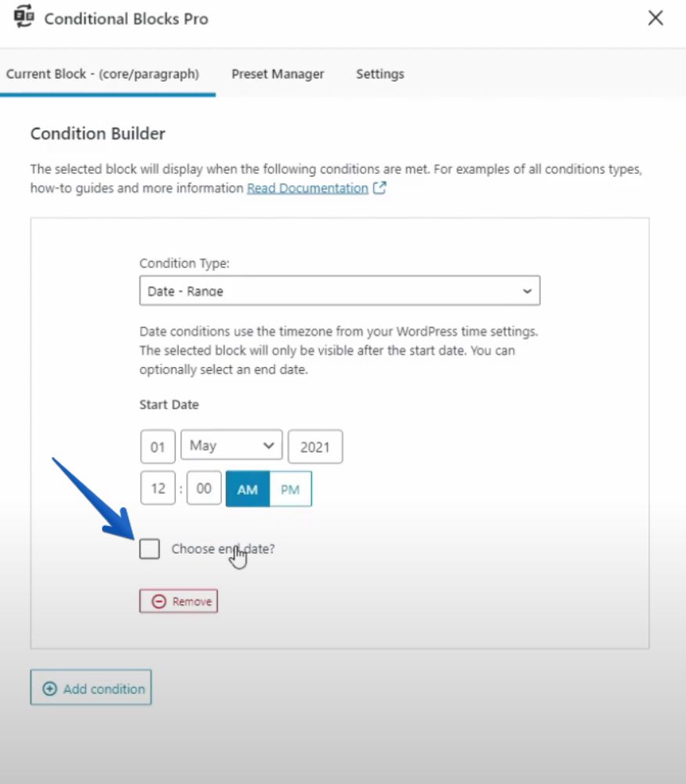Tick the Choose end date checkbox
Image resolution: width=686 pixels, height=784 pixels.
[x=150, y=549]
